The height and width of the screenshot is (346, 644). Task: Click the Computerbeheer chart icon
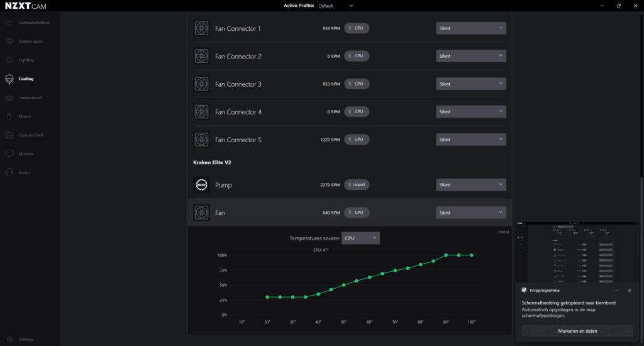pos(9,22)
